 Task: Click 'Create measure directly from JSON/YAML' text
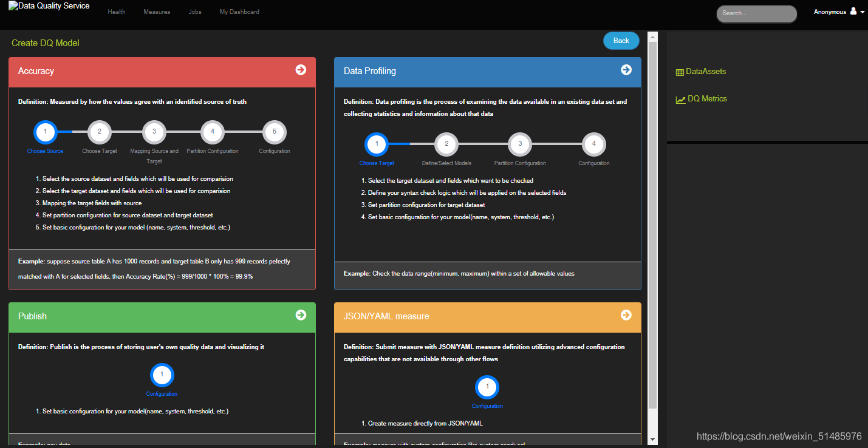[425, 424]
